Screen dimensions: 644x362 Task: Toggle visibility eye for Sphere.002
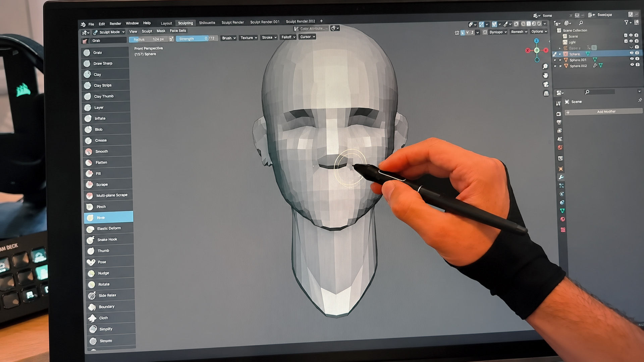[x=632, y=65]
